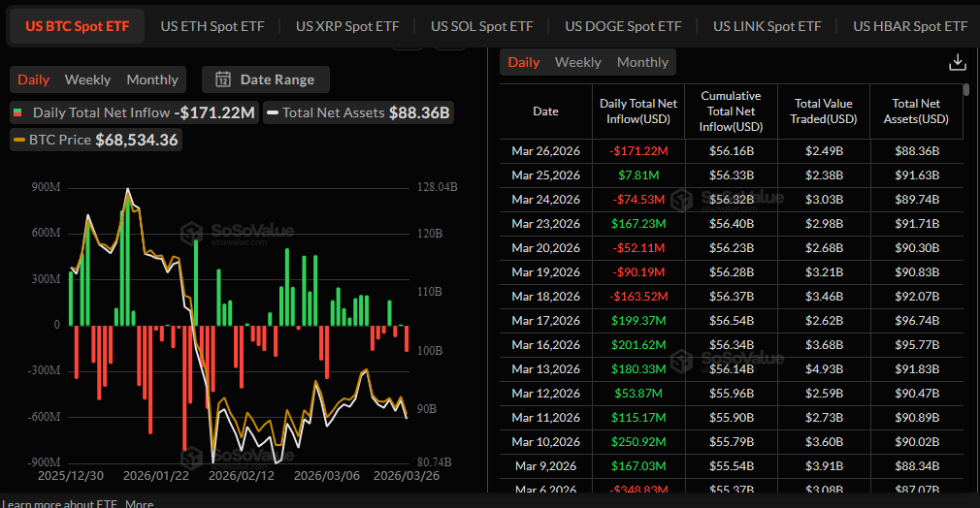Viewport: 980px width, 508px height.
Task: Switch to the US XRP Spot ETF tab
Action: pyautogui.click(x=347, y=26)
